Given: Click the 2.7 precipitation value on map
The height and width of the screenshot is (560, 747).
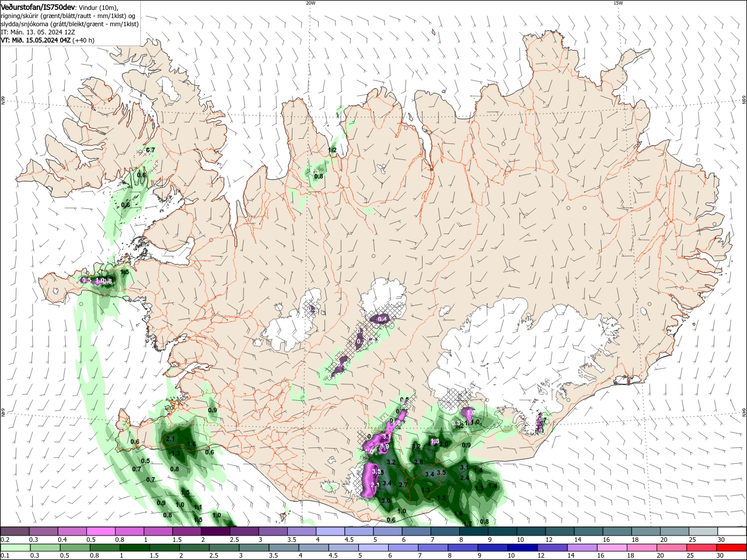Looking at the screenshot, I should [x=403, y=485].
